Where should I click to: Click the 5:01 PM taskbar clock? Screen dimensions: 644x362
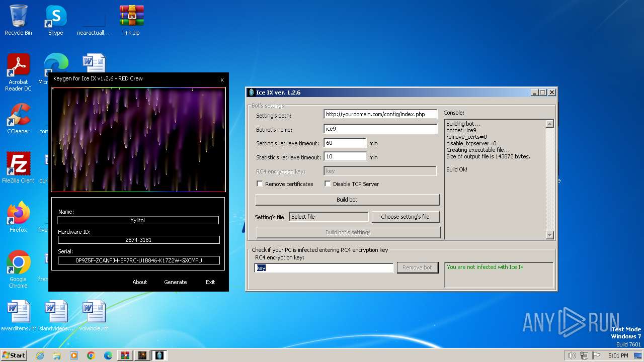coord(618,355)
